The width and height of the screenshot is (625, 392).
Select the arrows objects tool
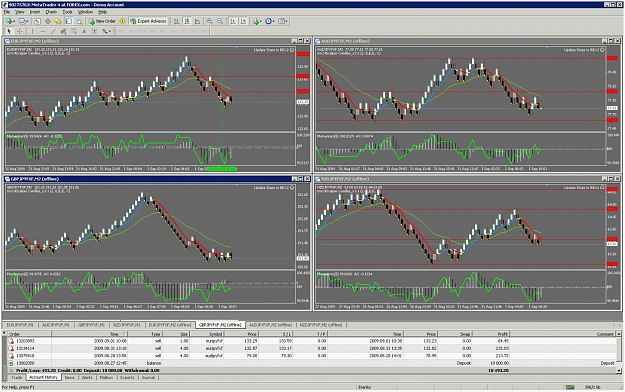[x=105, y=31]
